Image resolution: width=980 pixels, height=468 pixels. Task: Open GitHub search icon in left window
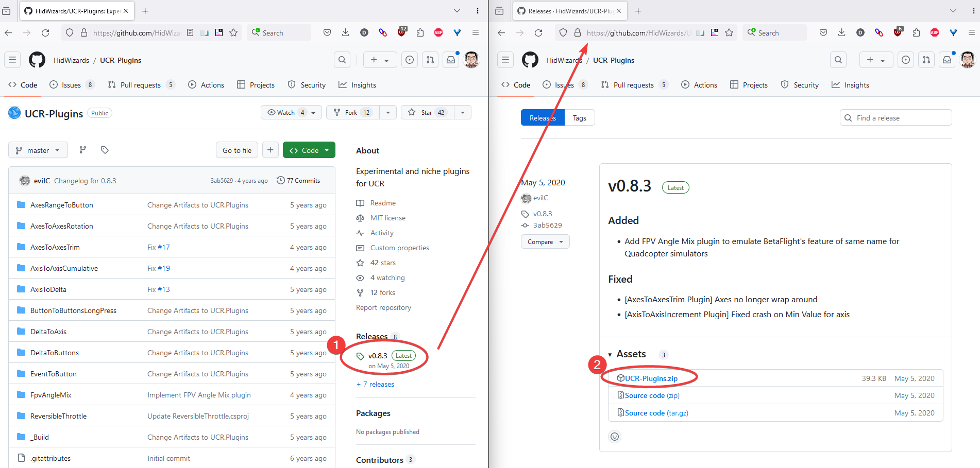(342, 60)
